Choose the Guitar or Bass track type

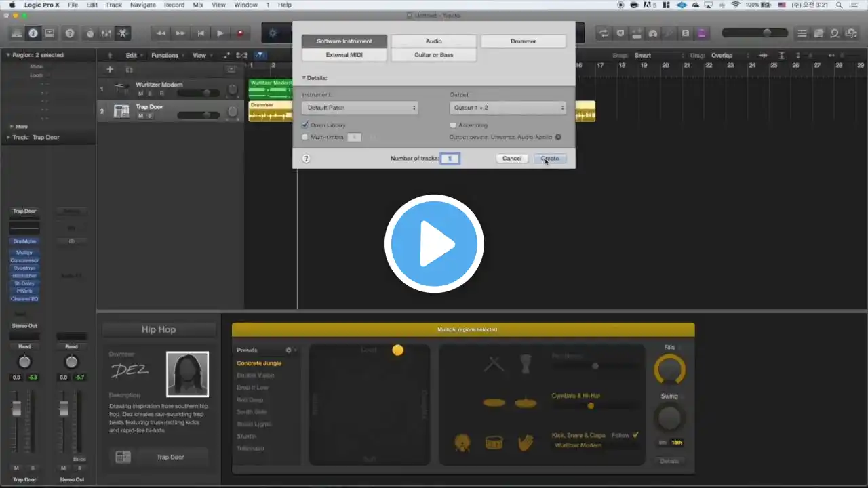point(433,55)
